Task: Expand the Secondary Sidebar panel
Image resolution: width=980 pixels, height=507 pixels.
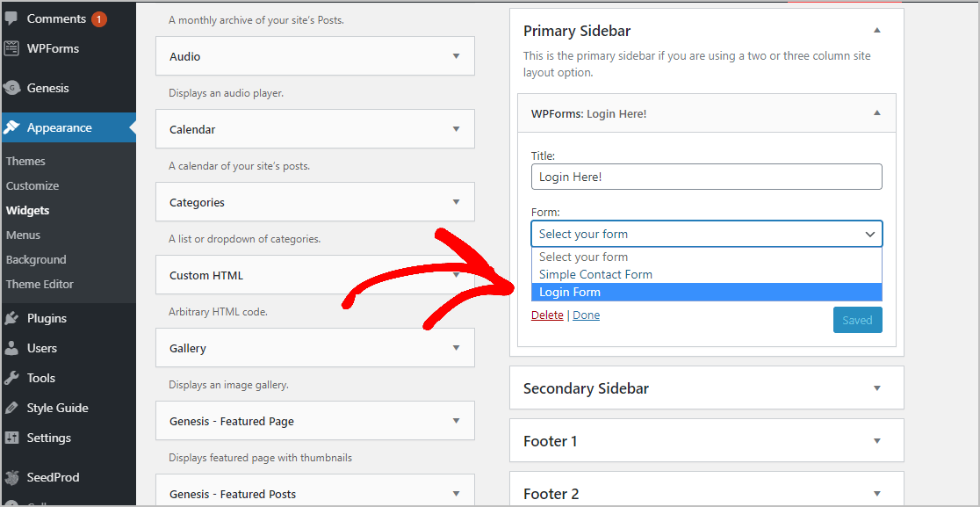Action: 706,388
